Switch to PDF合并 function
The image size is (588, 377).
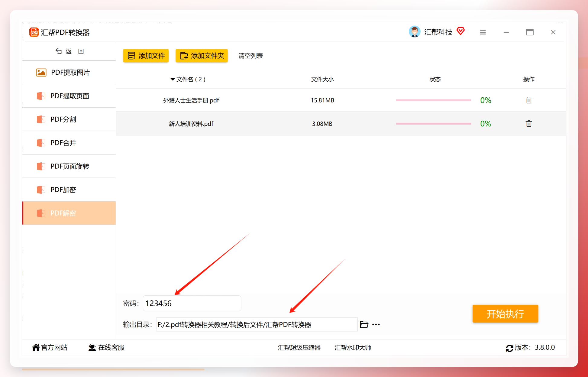click(x=69, y=143)
